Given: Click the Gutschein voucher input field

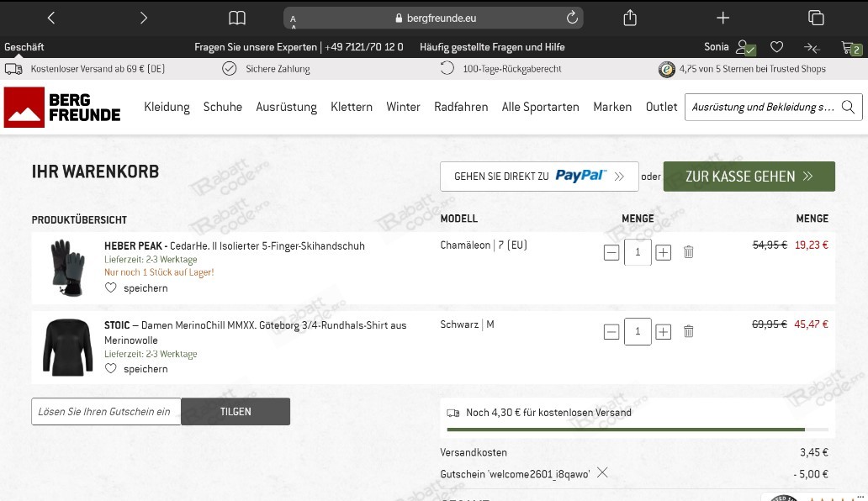Looking at the screenshot, I should click(106, 411).
